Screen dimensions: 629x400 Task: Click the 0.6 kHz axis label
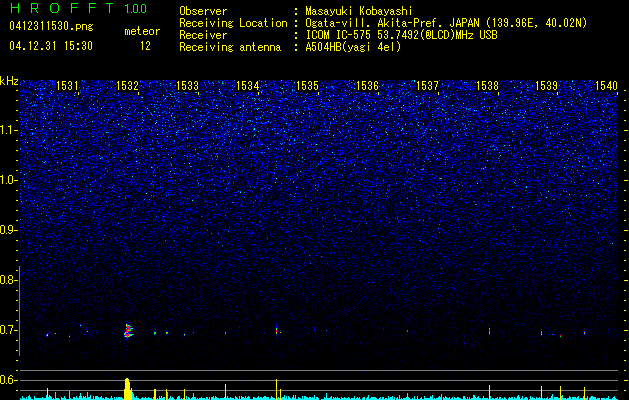7,380
